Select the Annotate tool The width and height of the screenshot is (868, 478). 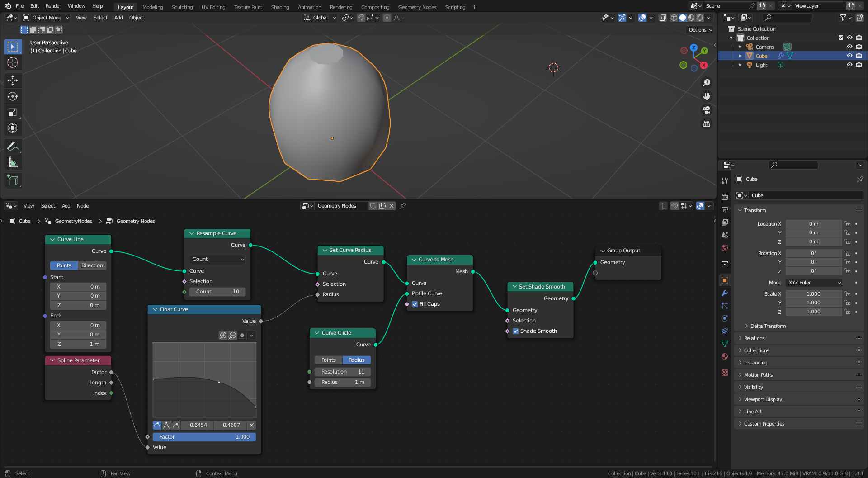(x=13, y=146)
